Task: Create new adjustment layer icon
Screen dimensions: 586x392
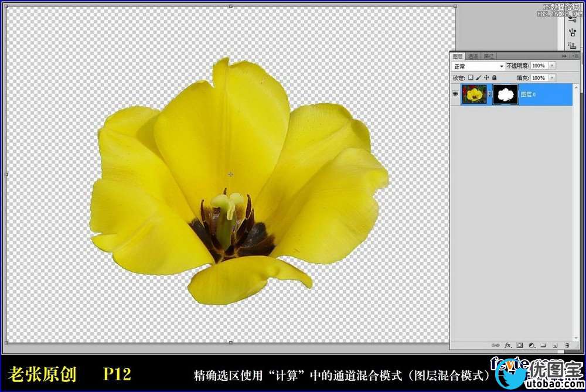Action: point(532,346)
